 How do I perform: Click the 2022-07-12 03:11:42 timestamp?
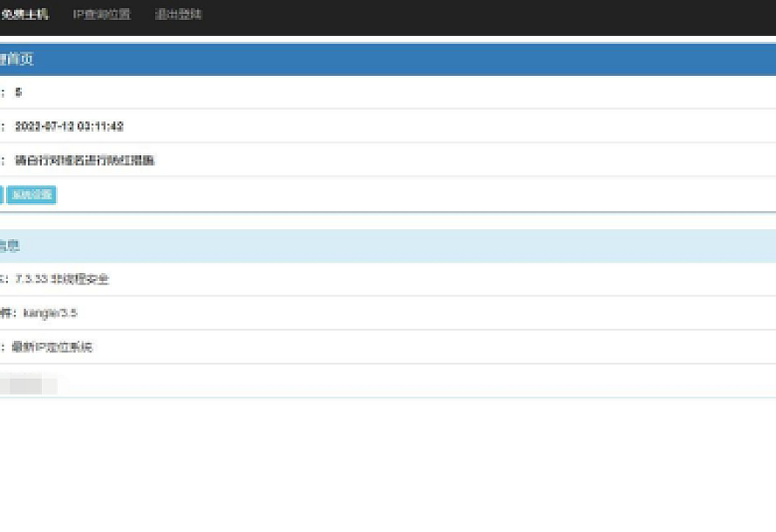(x=69, y=126)
